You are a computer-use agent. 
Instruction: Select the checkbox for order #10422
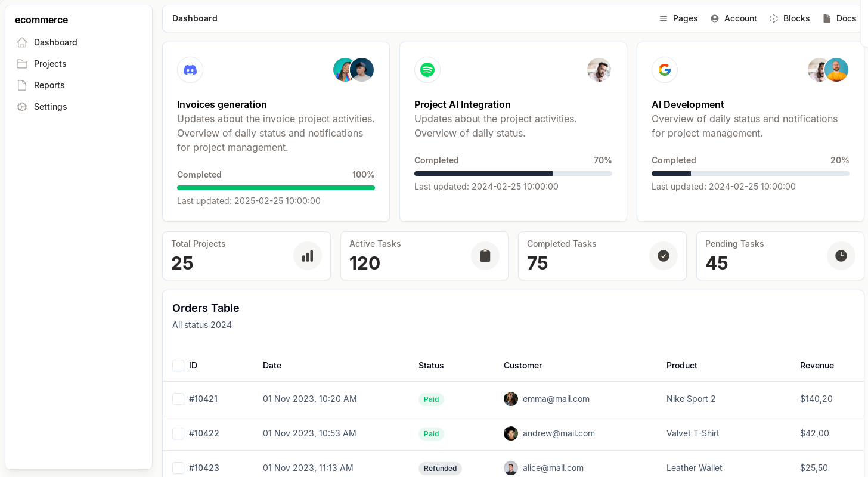click(x=178, y=433)
